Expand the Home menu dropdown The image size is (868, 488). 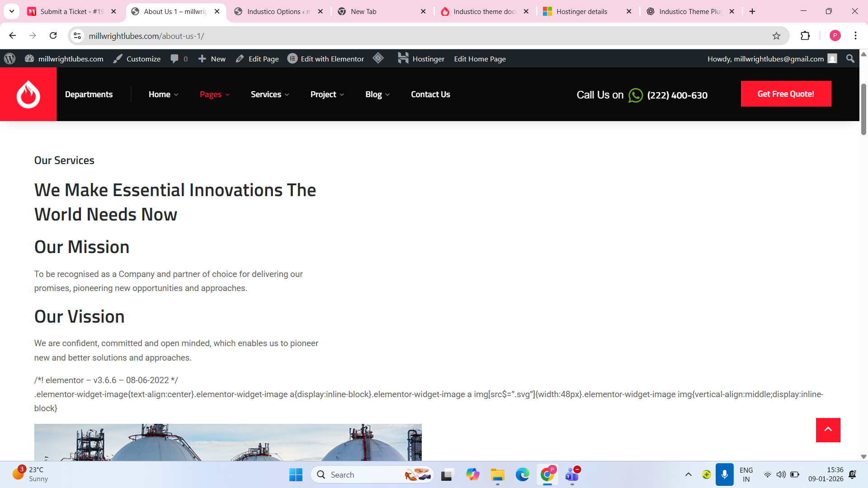pyautogui.click(x=163, y=94)
